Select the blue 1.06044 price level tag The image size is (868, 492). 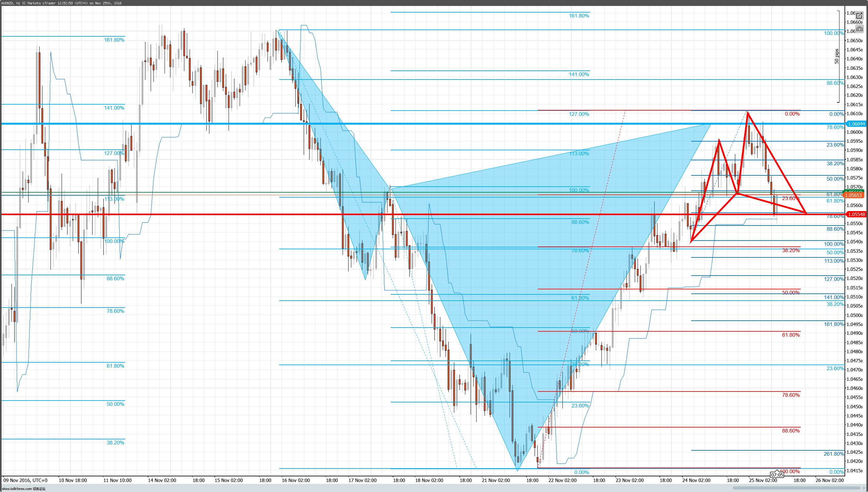coord(856,124)
